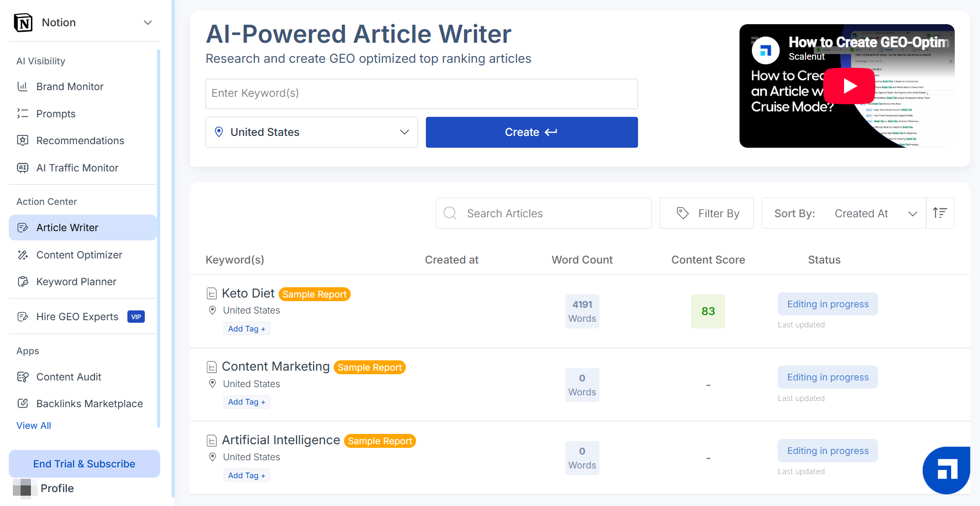Focus the Search Articles field

[x=544, y=213]
